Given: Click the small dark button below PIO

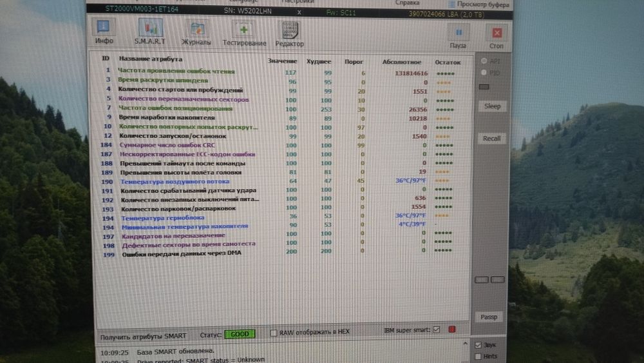Looking at the screenshot, I should pyautogui.click(x=484, y=87).
